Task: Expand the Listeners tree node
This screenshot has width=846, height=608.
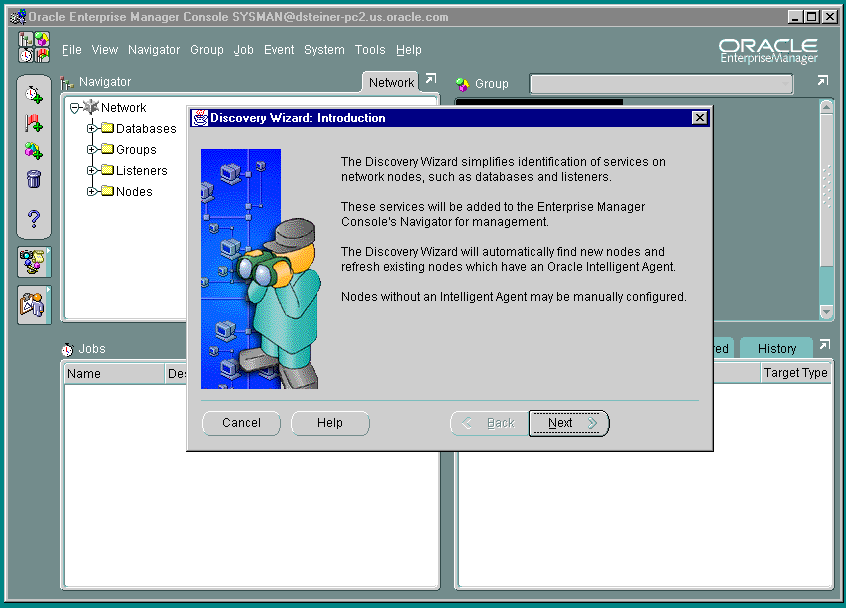Action: click(x=91, y=170)
